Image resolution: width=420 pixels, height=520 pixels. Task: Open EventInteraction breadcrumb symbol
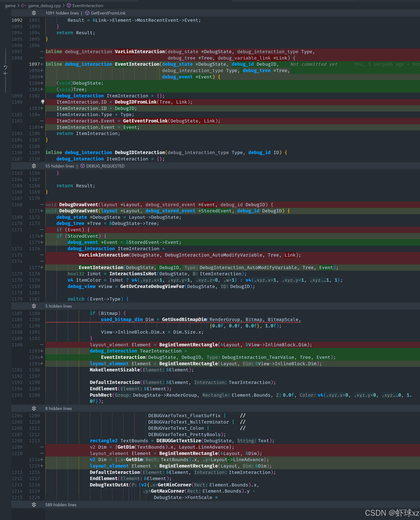88,6
